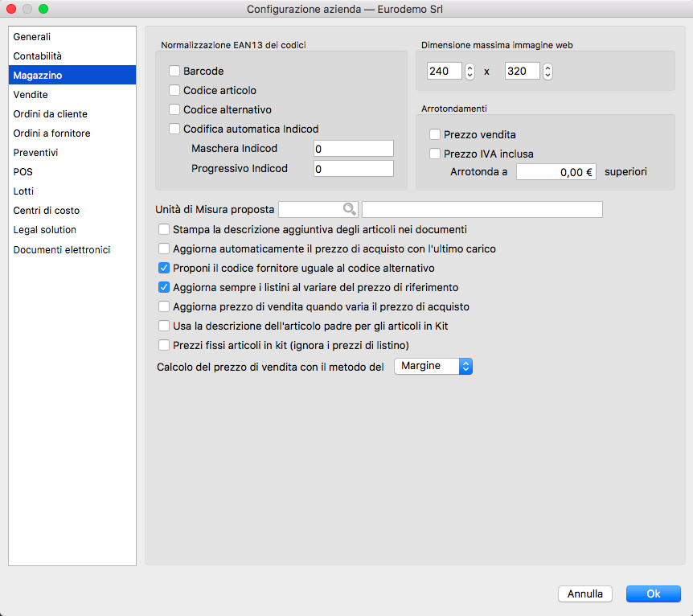Go to the Lotti settings
693x616 pixels.
tap(24, 191)
